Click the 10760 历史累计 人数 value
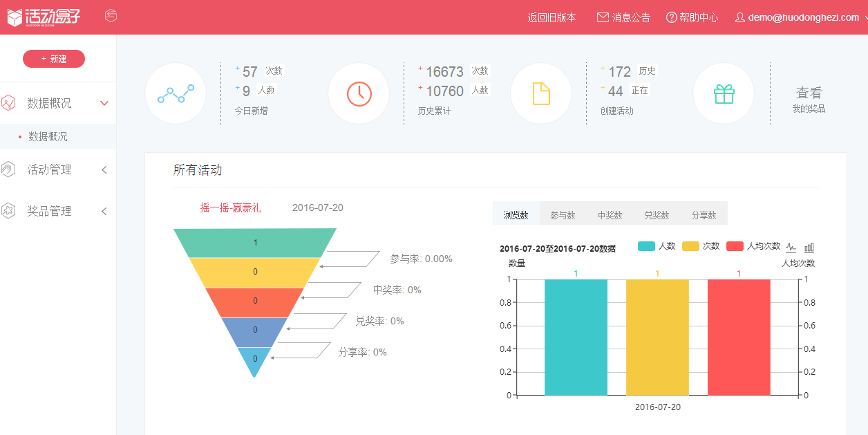 tap(444, 91)
